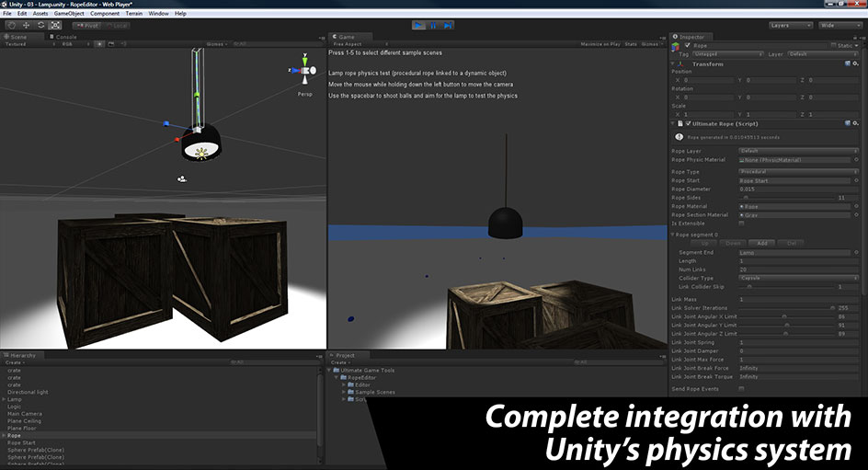Open the GameObject menu
Viewport: 868px width, 470px height.
click(x=69, y=13)
